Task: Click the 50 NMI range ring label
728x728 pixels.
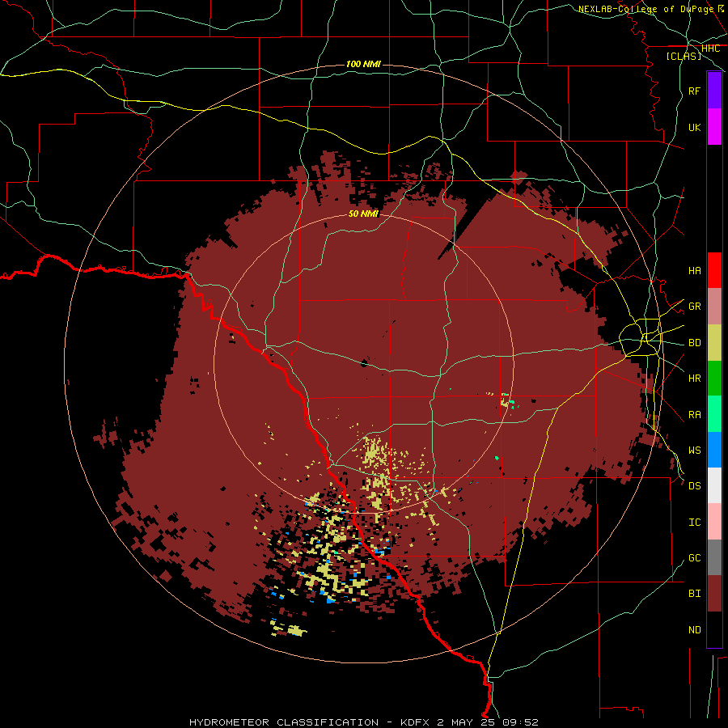Action: [363, 214]
